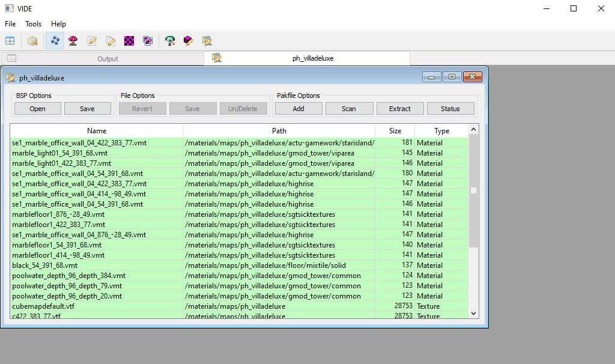
Task: Sort the list by Name column header
Action: 97,130
